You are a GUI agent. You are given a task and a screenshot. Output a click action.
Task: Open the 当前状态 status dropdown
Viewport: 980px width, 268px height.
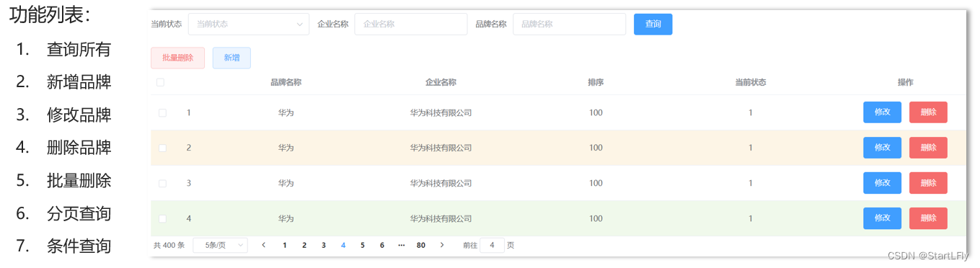tap(249, 24)
